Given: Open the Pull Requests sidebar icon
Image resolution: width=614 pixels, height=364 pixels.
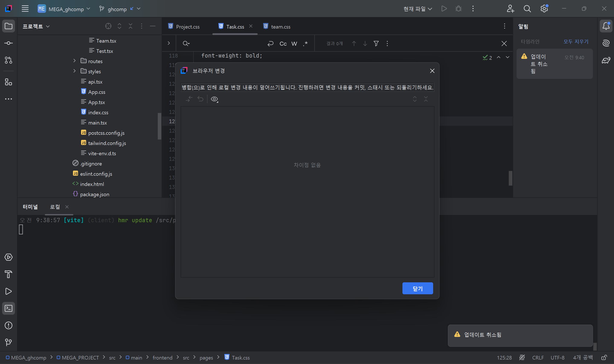Looking at the screenshot, I should [8, 60].
